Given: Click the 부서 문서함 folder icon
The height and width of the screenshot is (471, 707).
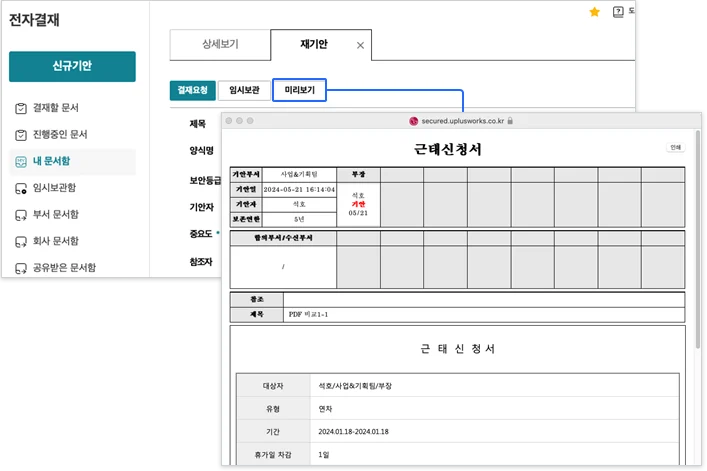Looking at the screenshot, I should pos(21,215).
